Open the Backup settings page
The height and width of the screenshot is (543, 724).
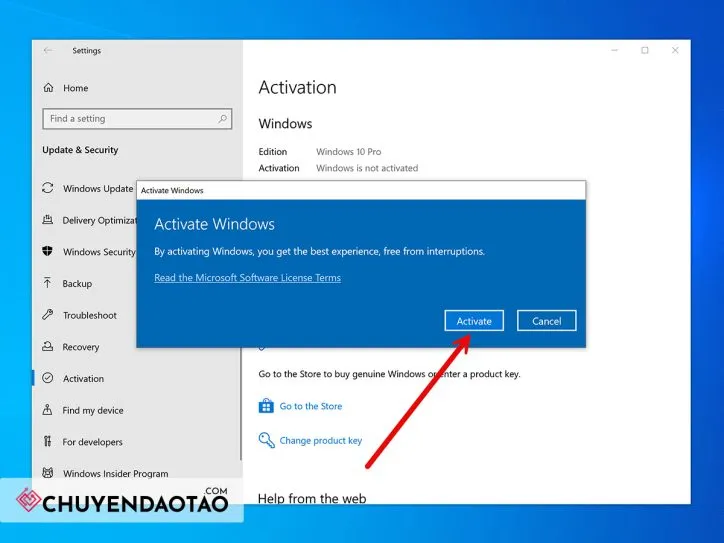77,284
